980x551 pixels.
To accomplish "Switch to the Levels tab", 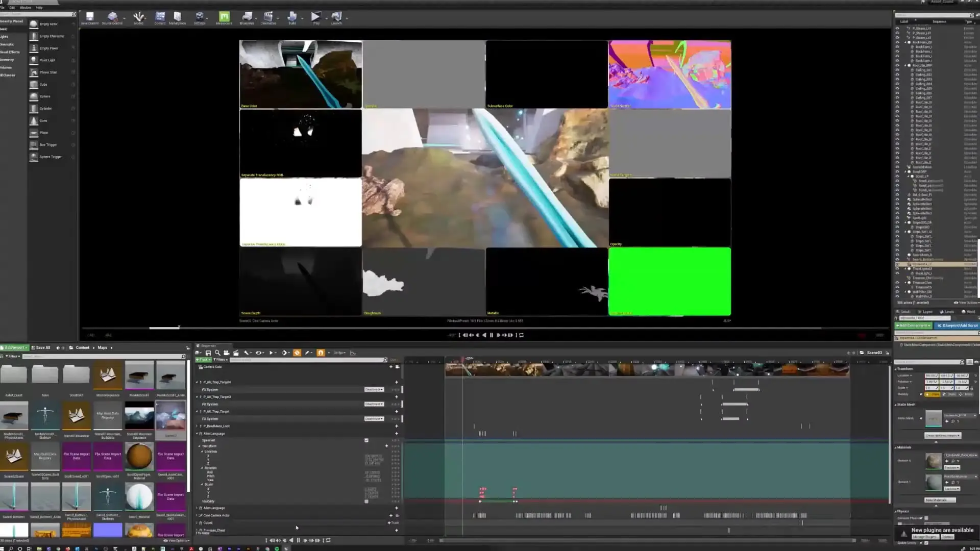I will tap(948, 312).
